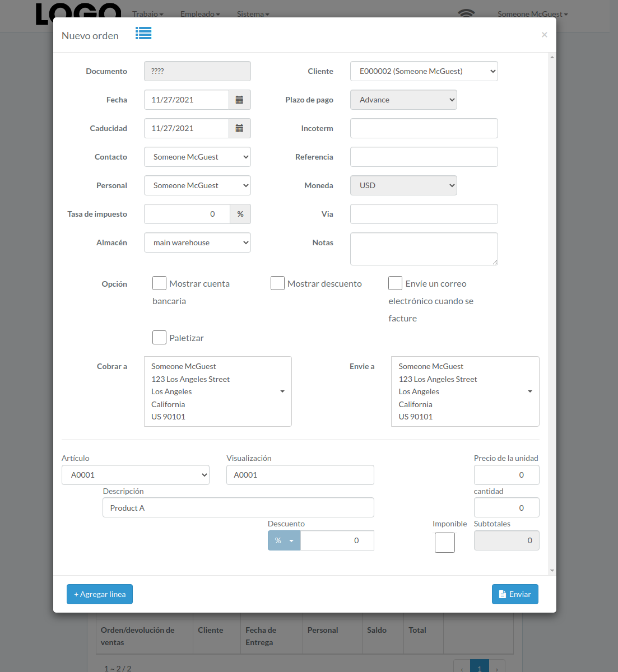618x672 pixels.
Task: Click the Documento field showing ????
Action: [197, 71]
